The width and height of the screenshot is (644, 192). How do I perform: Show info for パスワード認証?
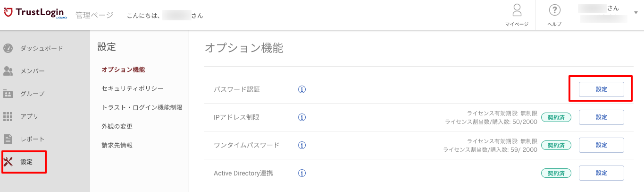[x=302, y=89]
